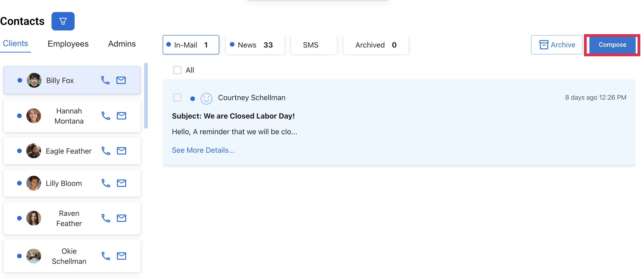Click phone icon for Lilly Bloom

click(x=106, y=183)
